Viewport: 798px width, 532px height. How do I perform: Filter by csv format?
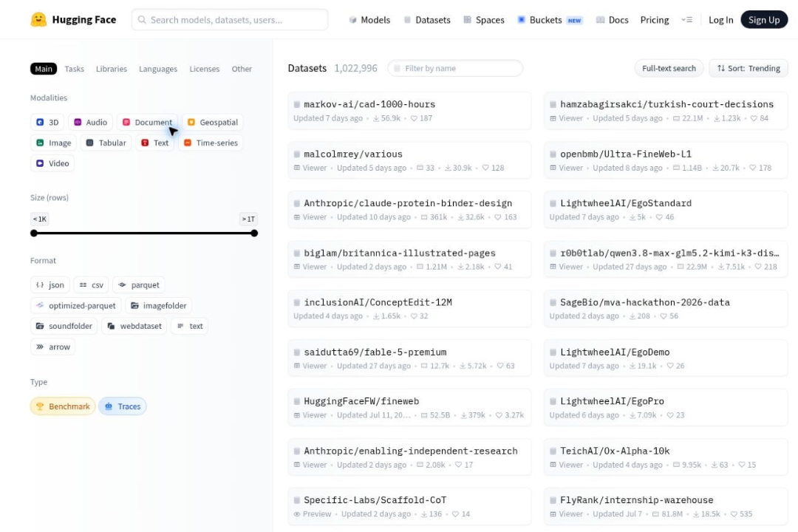pyautogui.click(x=91, y=285)
